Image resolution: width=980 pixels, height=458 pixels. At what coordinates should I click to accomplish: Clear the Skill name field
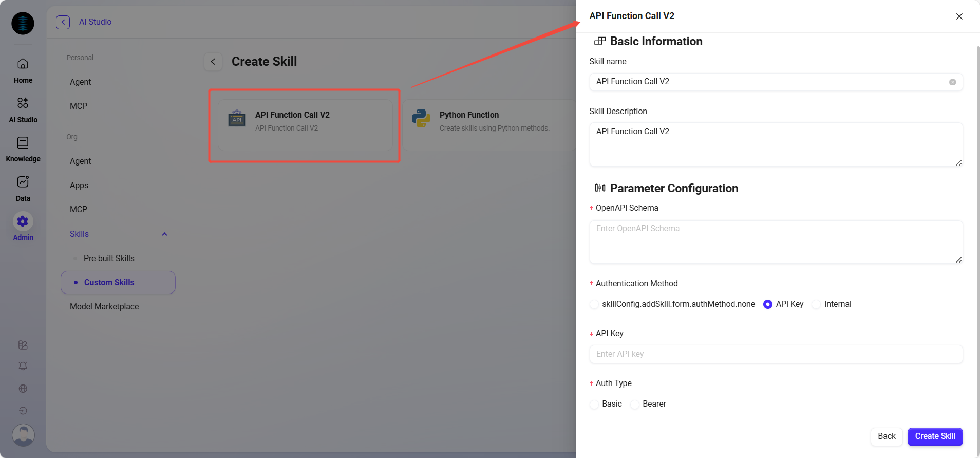[952, 82]
